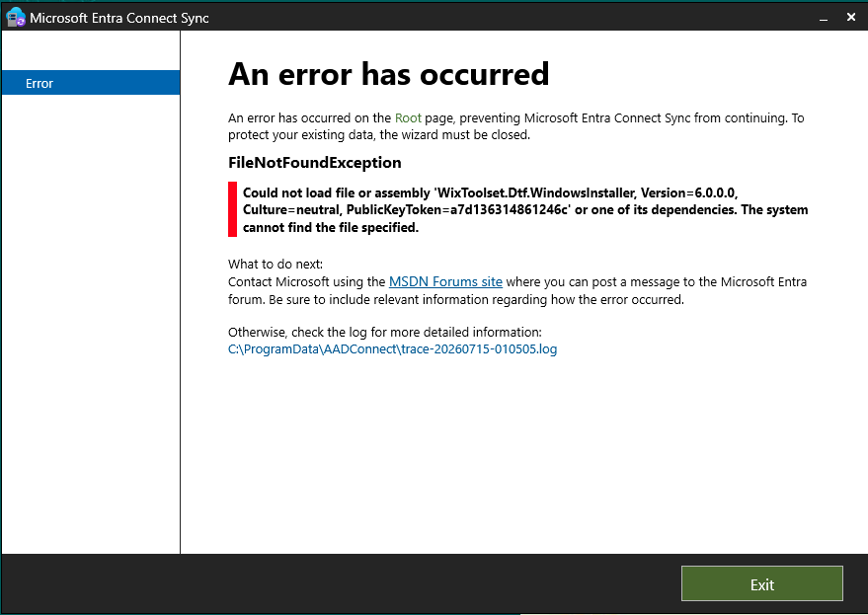Image resolution: width=868 pixels, height=615 pixels.
Task: Click the 'What to do next:' text
Action: click(276, 264)
